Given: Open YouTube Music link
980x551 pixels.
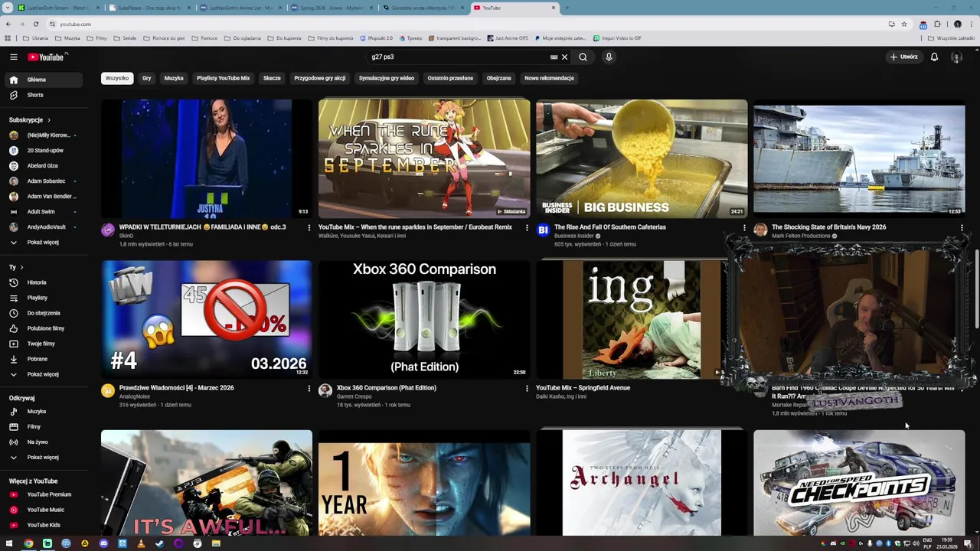Looking at the screenshot, I should click(x=43, y=510).
